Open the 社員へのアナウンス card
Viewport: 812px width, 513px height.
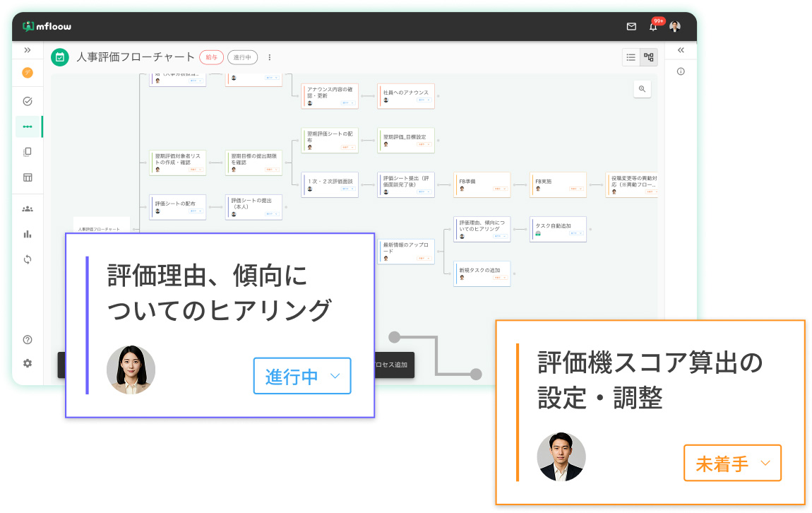[x=406, y=96]
